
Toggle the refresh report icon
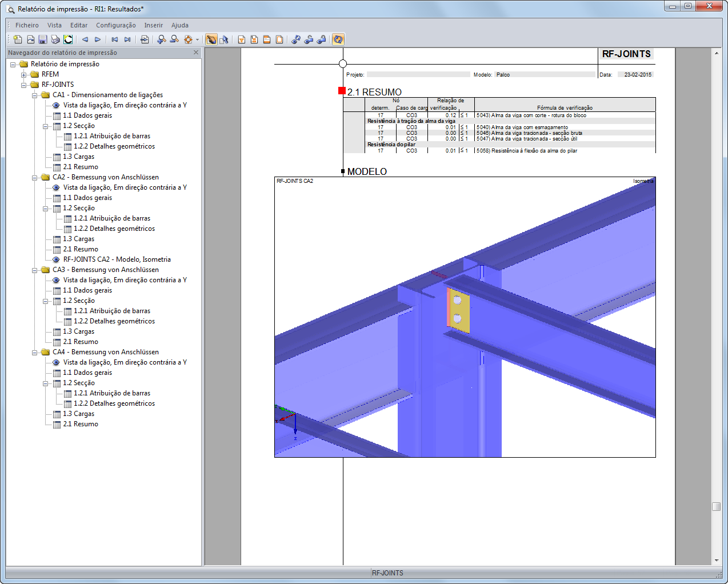pyautogui.click(x=338, y=39)
